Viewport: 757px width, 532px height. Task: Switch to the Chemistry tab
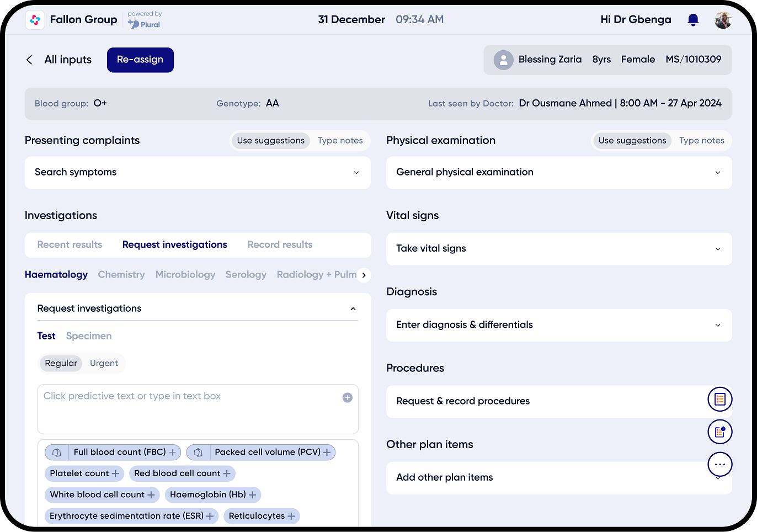click(121, 274)
